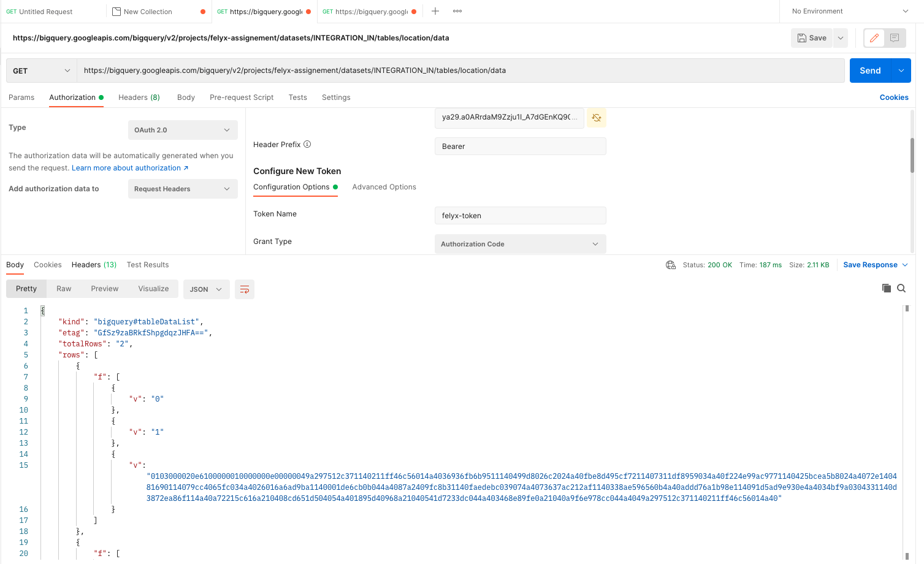Change response format via JSON dropdown
This screenshot has width=924, height=564.
click(206, 289)
